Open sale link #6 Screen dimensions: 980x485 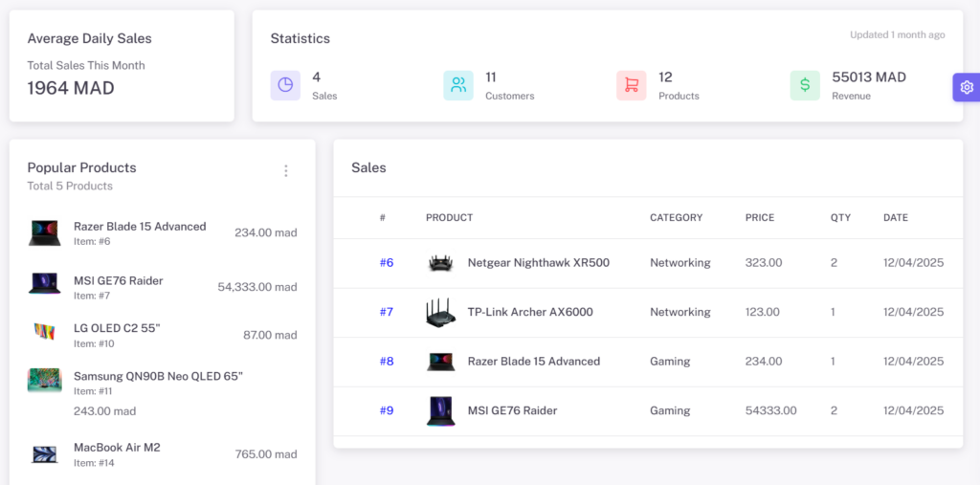[x=387, y=262]
